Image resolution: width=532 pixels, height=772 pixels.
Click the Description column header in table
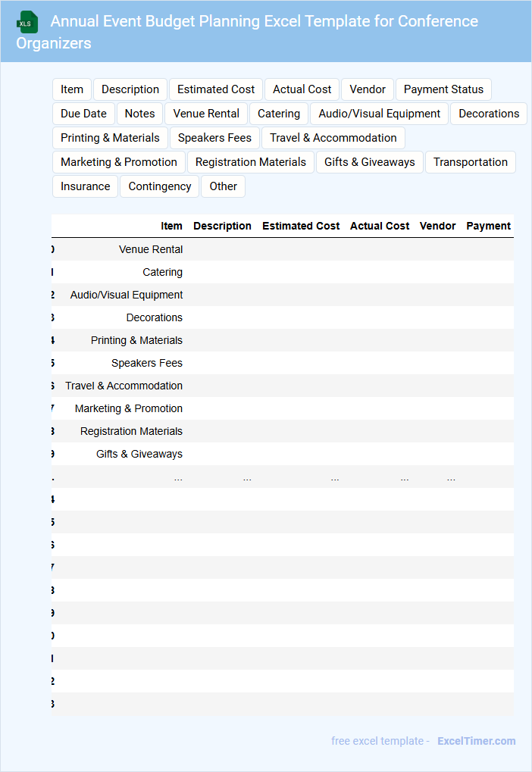coord(222,226)
